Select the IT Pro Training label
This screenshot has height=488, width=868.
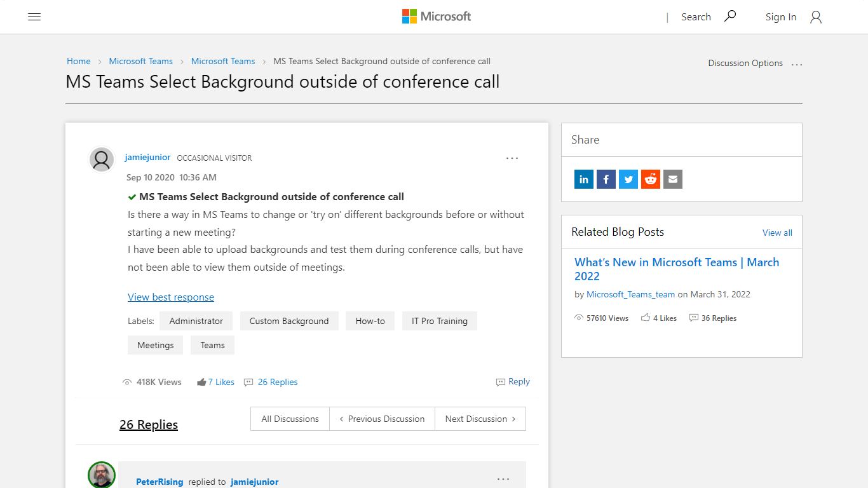point(440,321)
